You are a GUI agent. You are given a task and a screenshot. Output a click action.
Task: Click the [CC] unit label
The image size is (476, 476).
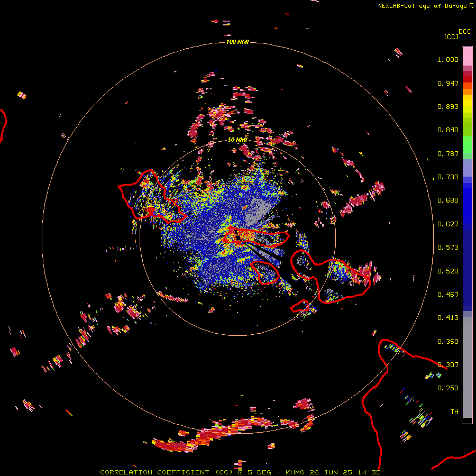tap(452, 36)
